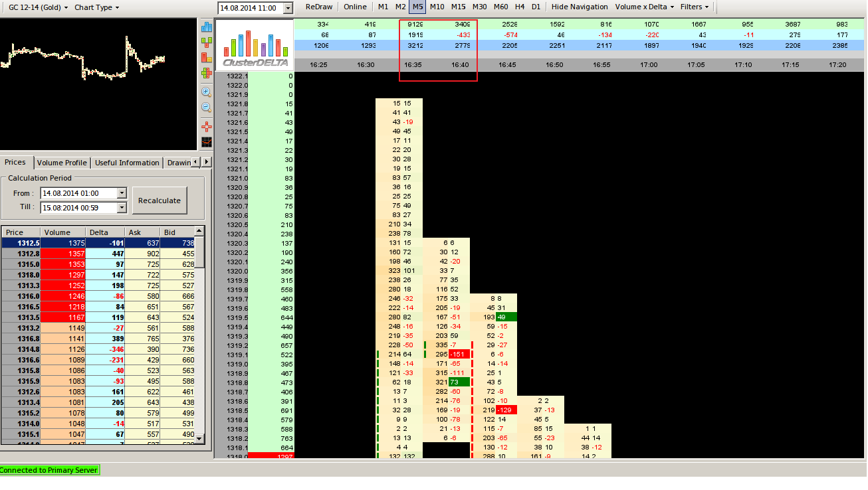Zoom out with the magnifier minus icon
The height and width of the screenshot is (490, 868).
click(x=207, y=107)
